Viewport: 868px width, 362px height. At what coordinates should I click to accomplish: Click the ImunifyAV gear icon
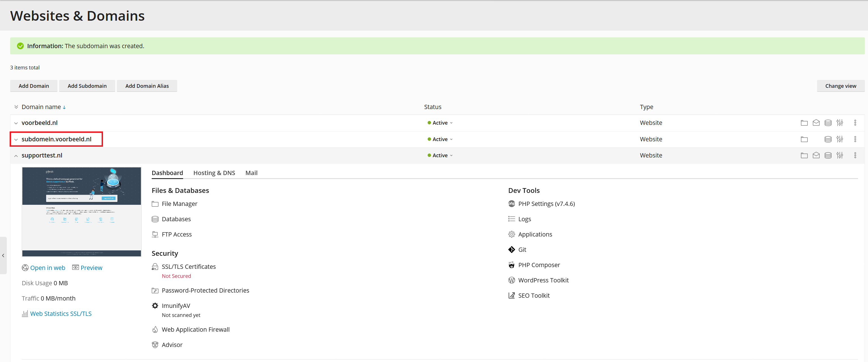(x=155, y=306)
